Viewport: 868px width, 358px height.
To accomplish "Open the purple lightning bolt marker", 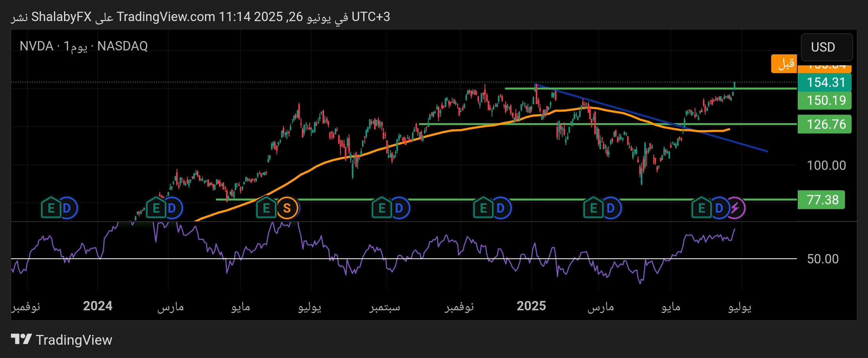I will click(x=736, y=208).
